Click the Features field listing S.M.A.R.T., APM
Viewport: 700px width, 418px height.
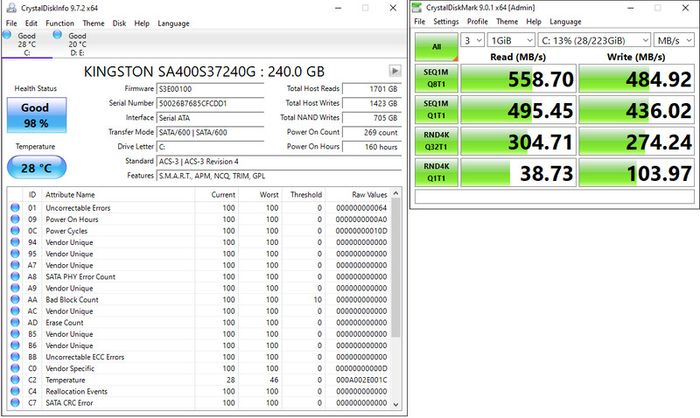click(x=279, y=176)
